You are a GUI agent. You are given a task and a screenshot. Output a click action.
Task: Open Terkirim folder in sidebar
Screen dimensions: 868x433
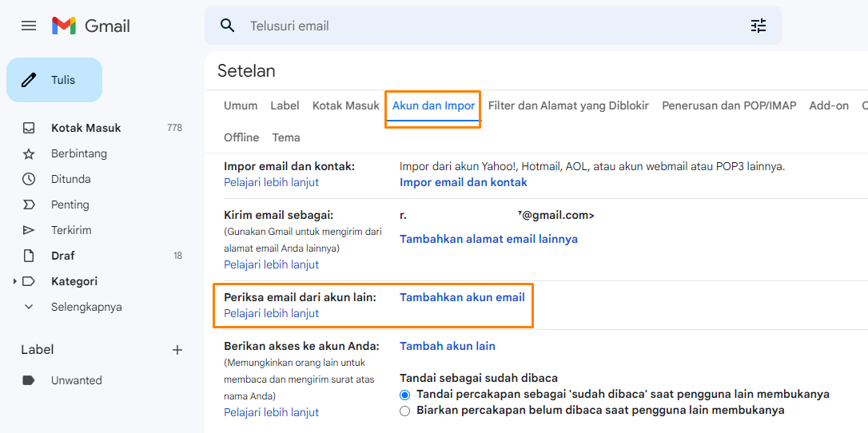tap(71, 230)
